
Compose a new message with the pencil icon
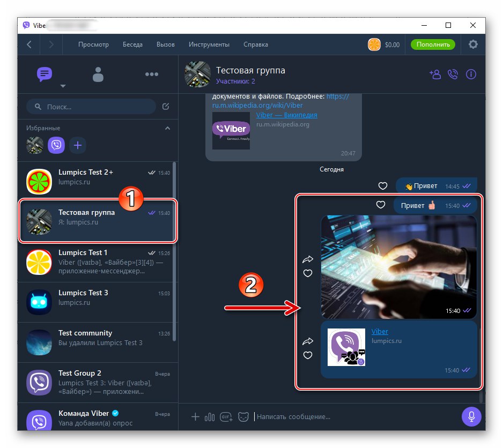[165, 107]
